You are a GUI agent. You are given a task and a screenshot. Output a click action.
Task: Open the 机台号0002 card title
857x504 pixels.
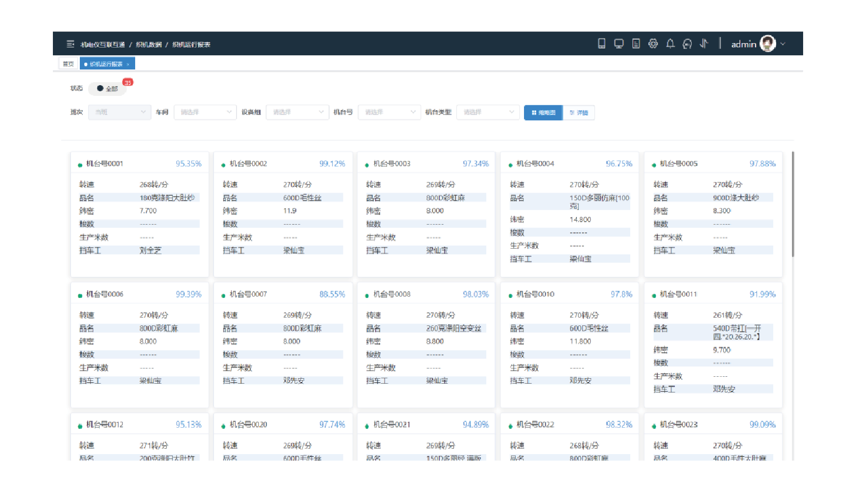tap(248, 163)
